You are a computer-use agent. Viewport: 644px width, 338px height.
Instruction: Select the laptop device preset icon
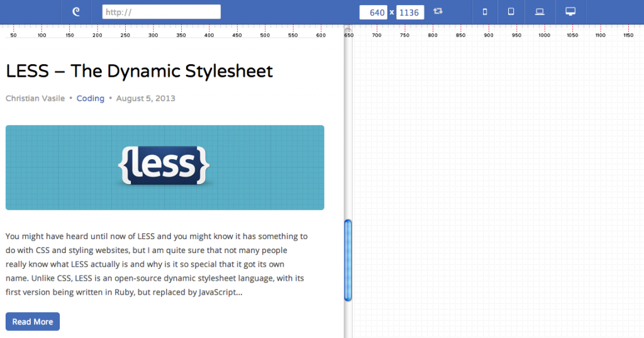pyautogui.click(x=540, y=12)
